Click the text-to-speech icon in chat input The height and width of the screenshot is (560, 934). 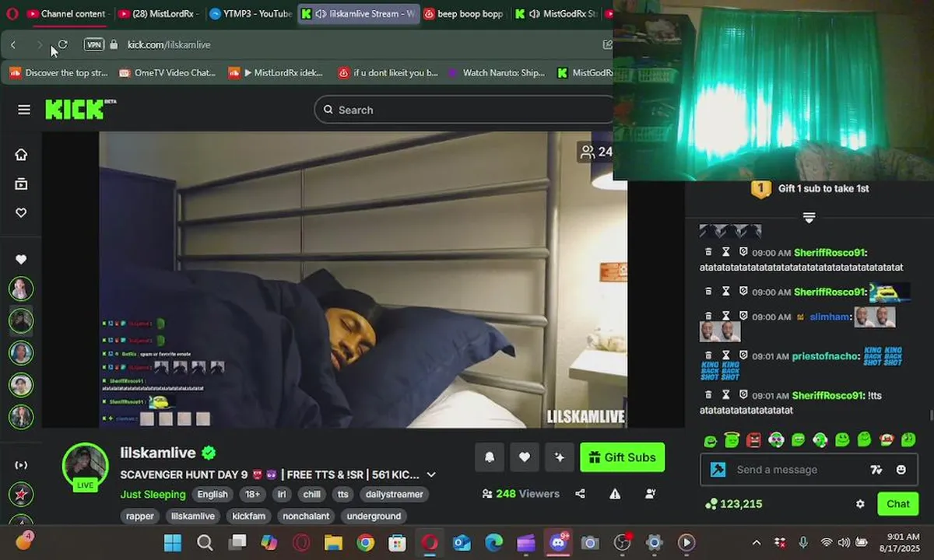[x=876, y=470]
